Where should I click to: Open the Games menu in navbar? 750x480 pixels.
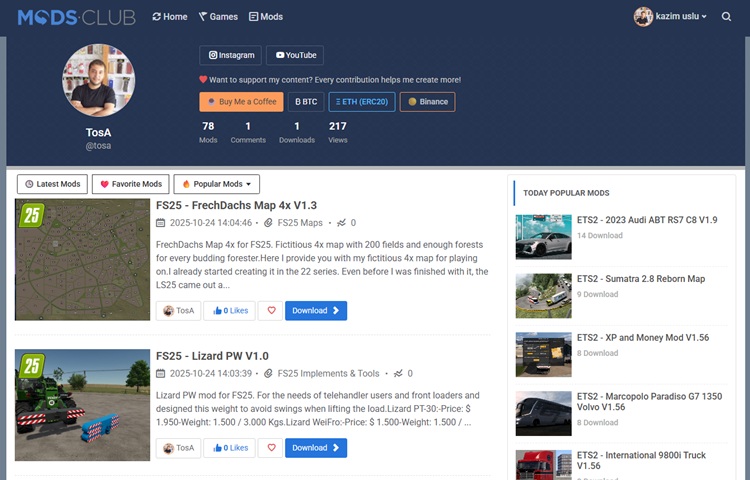(x=218, y=17)
